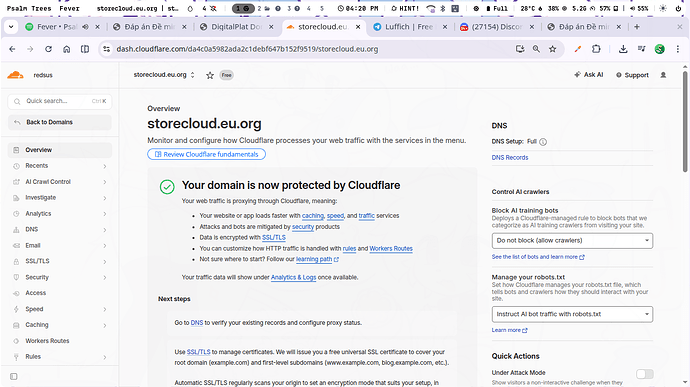
Task: Click DNS Setup info icon
Action: [543, 142]
